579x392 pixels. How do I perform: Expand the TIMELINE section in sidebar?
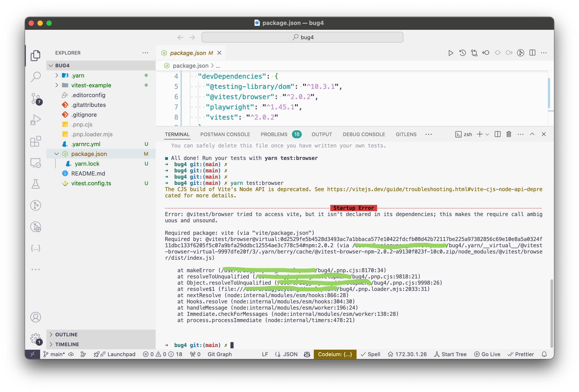(66, 344)
